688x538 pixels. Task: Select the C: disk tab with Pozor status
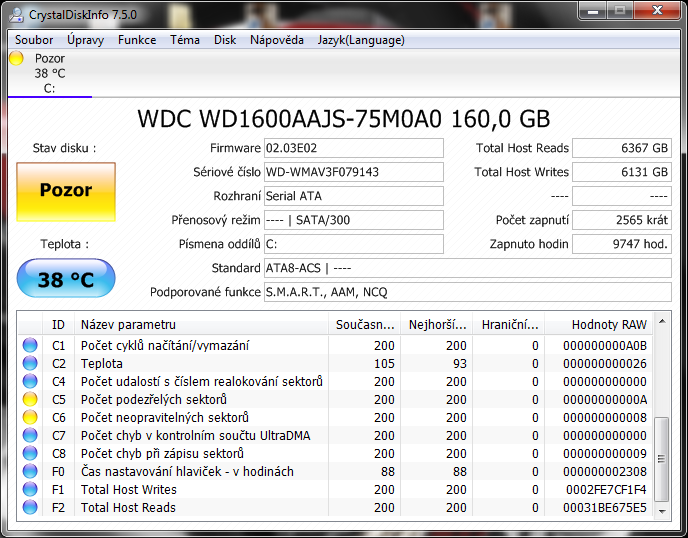50,73
